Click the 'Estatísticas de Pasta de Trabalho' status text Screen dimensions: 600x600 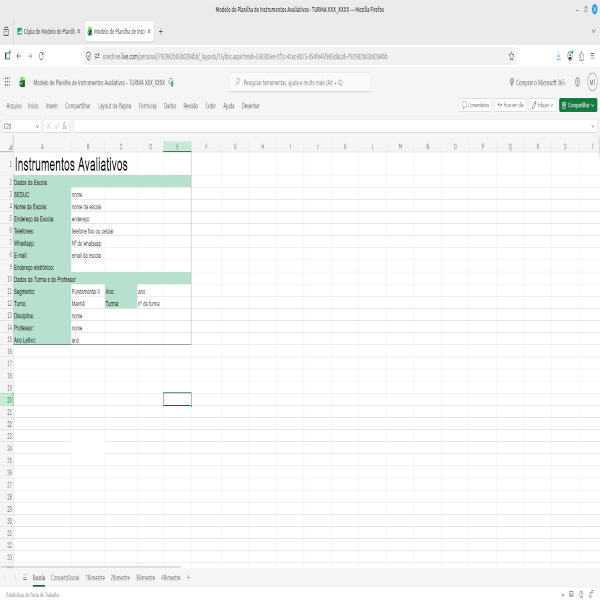33,594
